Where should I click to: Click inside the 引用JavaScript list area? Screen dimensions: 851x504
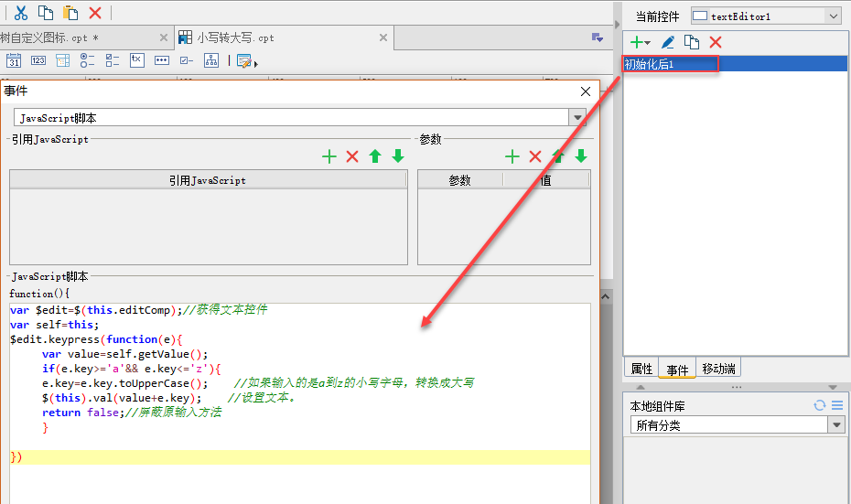[209, 226]
